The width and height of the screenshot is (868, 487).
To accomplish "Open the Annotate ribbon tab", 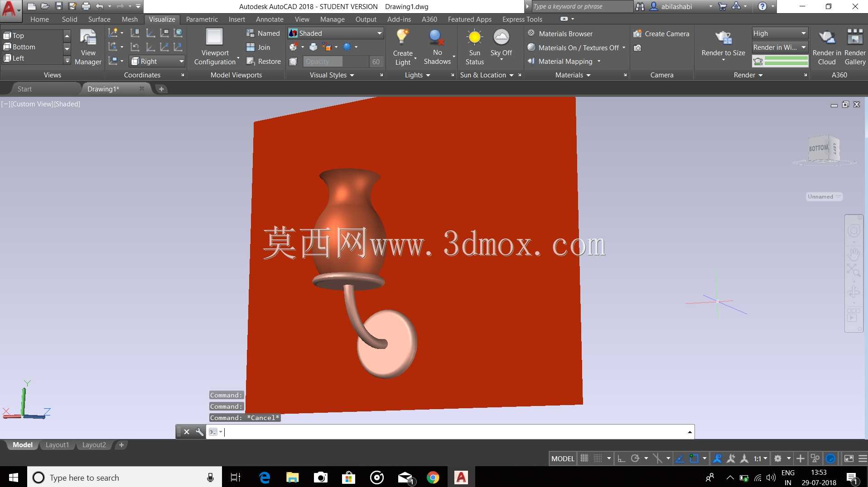I will (x=270, y=19).
